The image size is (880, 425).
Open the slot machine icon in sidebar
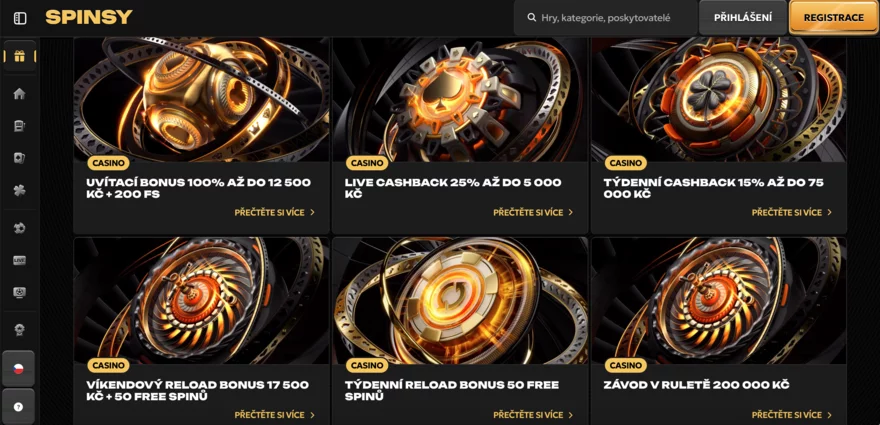coord(20,126)
